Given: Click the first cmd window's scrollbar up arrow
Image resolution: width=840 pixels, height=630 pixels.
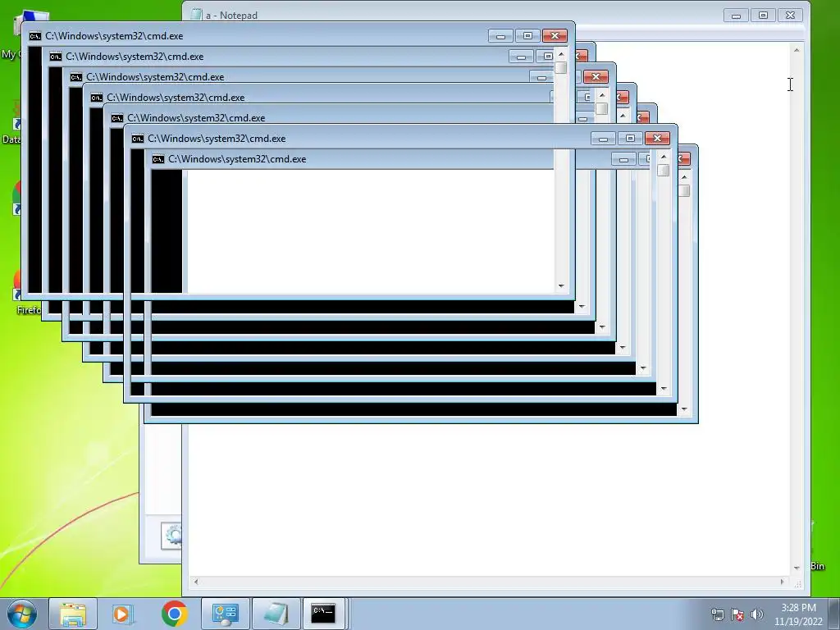Looking at the screenshot, I should coord(561,54).
